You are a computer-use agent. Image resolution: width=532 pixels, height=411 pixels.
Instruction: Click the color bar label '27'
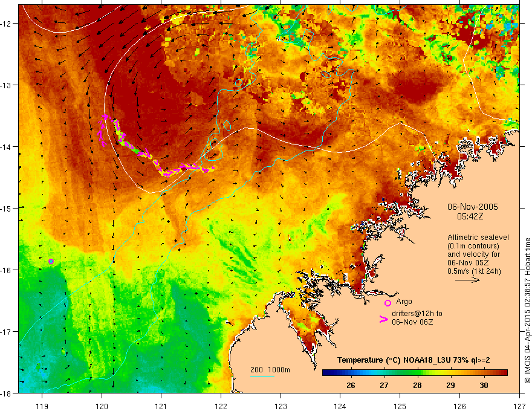384,385
